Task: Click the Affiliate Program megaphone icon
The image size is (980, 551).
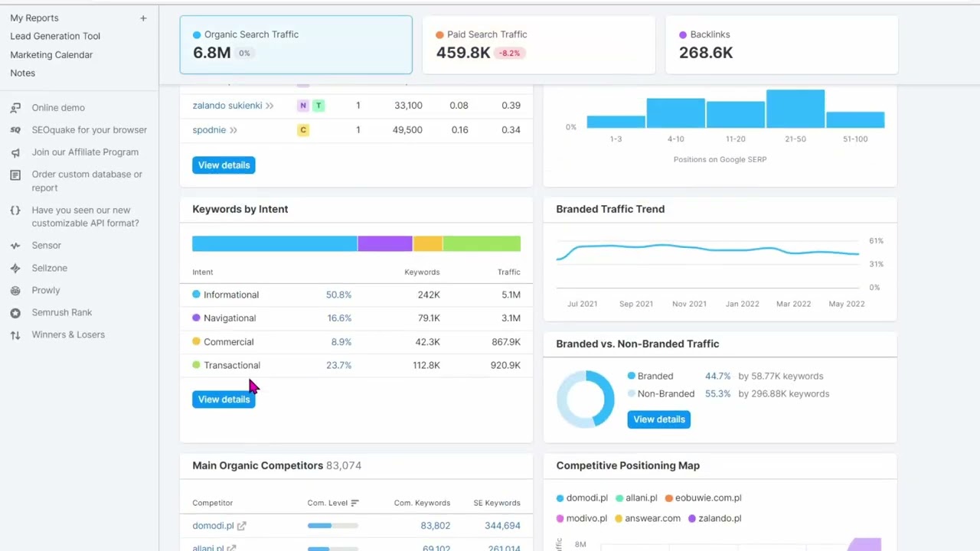Action: click(15, 152)
